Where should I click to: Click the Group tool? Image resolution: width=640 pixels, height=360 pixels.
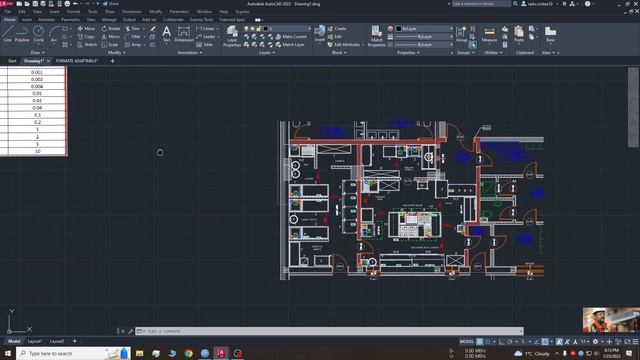(x=462, y=34)
